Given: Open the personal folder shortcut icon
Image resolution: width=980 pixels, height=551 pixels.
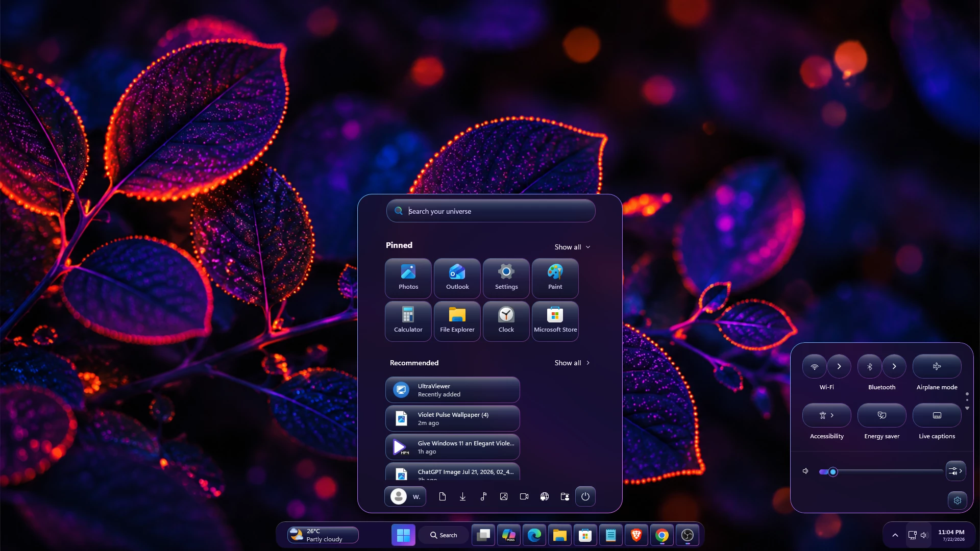Looking at the screenshot, I should pyautogui.click(x=565, y=496).
